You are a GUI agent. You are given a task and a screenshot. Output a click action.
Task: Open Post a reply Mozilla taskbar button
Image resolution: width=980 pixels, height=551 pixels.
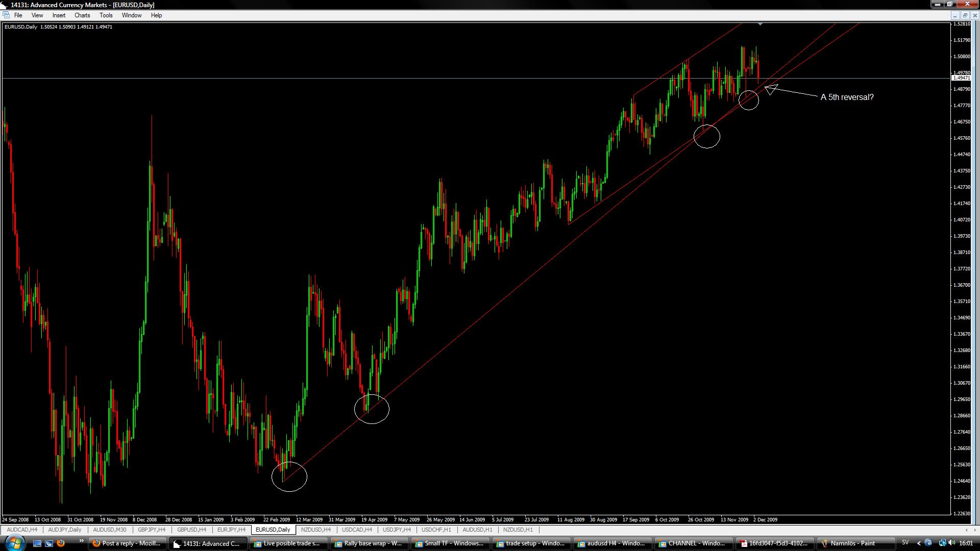127,543
